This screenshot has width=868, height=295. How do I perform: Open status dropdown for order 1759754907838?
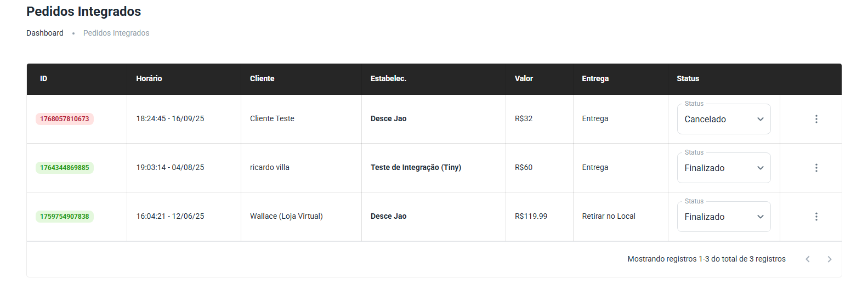click(724, 217)
